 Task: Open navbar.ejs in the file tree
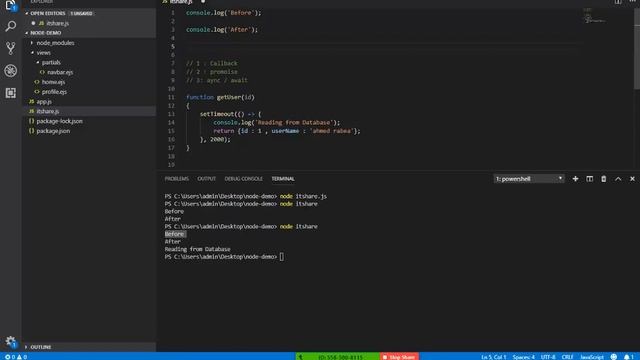[x=60, y=72]
